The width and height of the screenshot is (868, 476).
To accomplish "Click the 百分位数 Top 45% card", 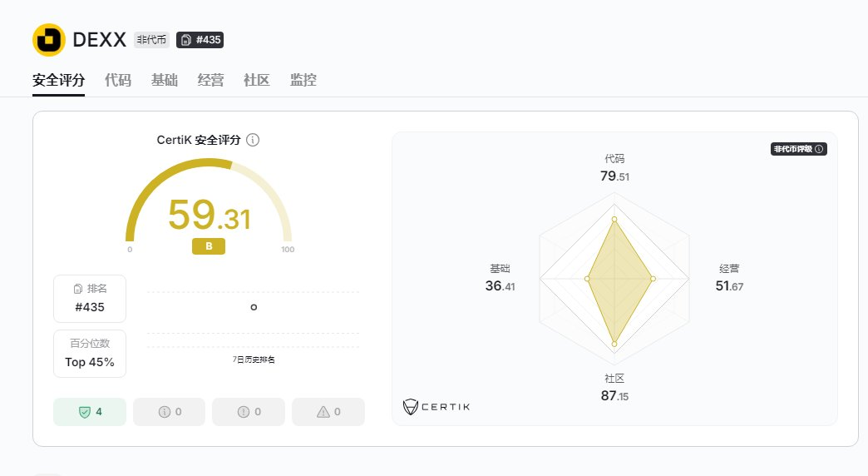I will pyautogui.click(x=90, y=354).
